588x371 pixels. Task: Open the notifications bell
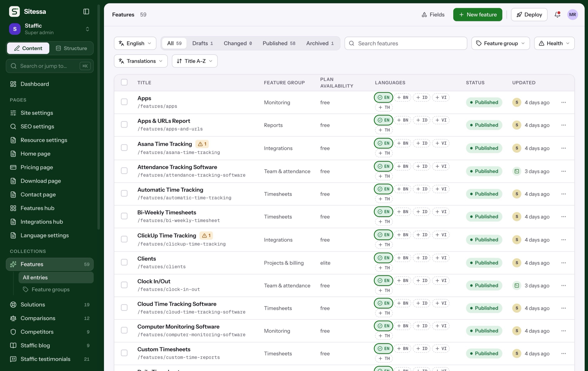557,14
